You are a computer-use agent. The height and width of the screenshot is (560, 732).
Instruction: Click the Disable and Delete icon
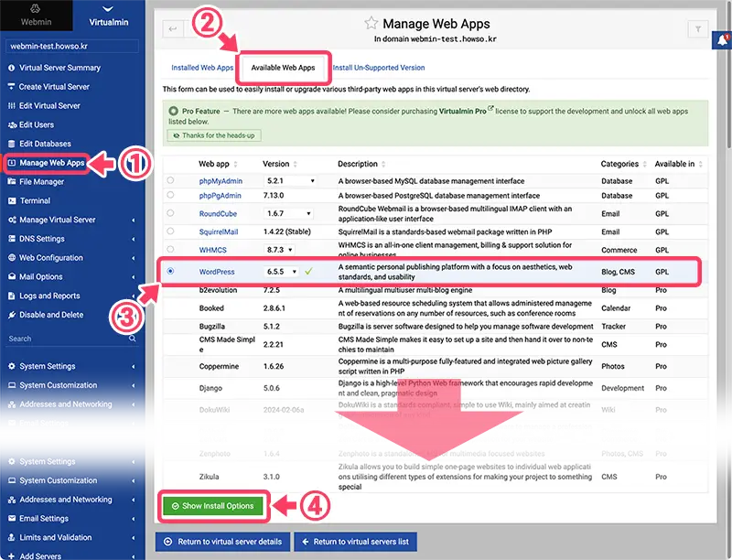tap(12, 315)
